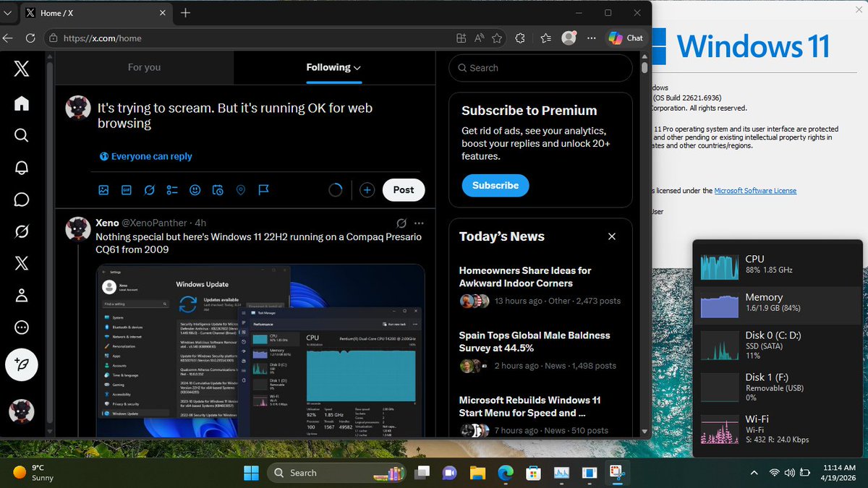Select Wi-Fi in performance widget
868x488 pixels.
[x=778, y=429]
